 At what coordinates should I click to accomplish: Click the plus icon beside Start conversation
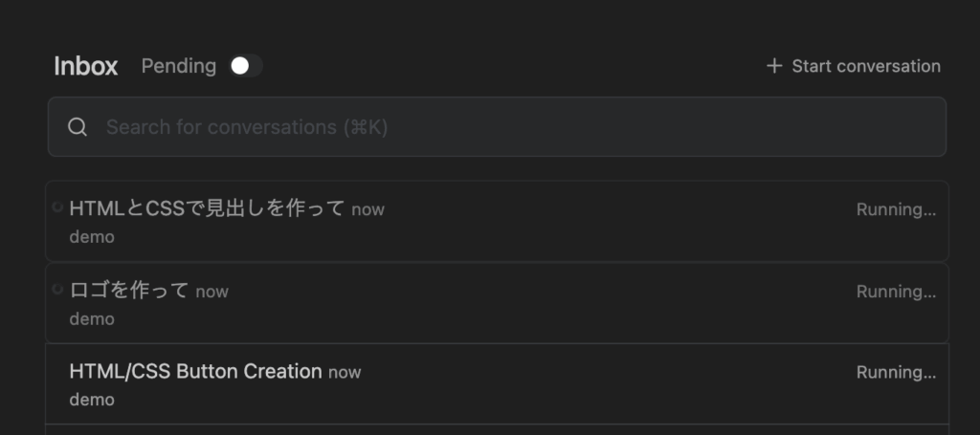pos(774,66)
